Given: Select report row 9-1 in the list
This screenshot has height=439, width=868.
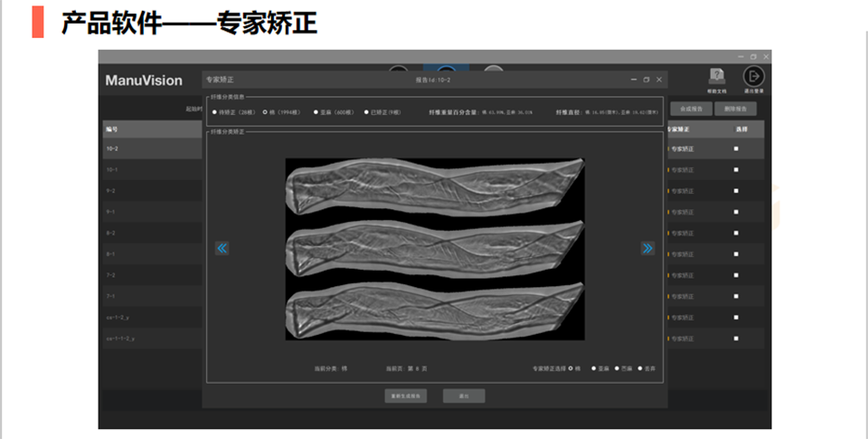Looking at the screenshot, I should tap(152, 212).
